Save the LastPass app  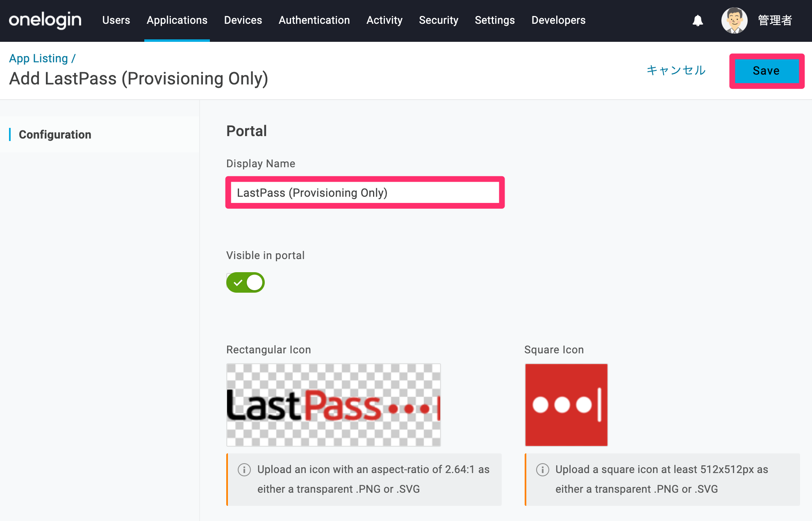[x=767, y=71]
